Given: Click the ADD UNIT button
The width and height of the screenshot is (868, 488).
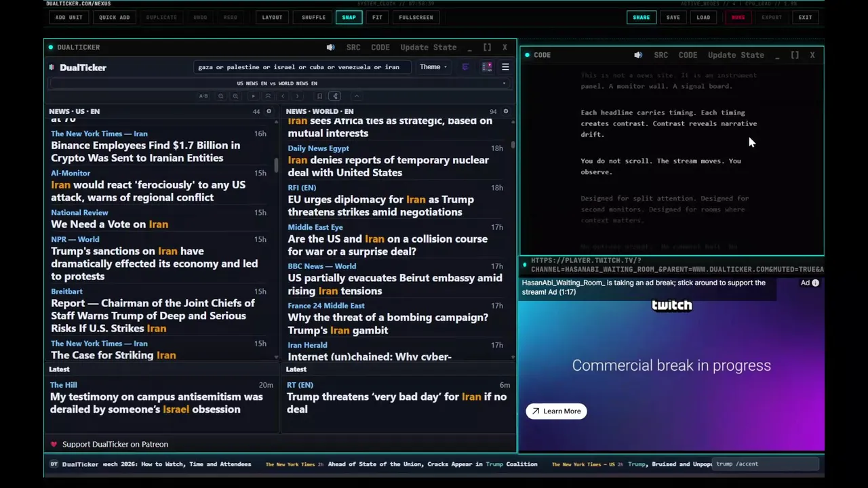Looking at the screenshot, I should (69, 18).
